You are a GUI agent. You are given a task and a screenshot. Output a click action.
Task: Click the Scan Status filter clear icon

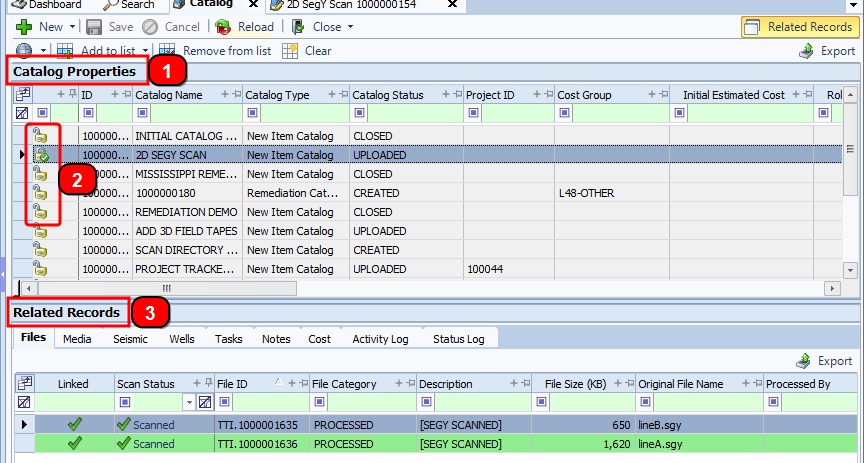pos(204,402)
